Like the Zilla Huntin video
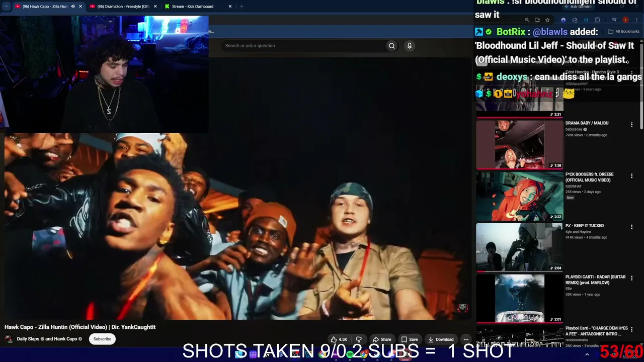Screen dimensions: 644x362 (339, 339)
